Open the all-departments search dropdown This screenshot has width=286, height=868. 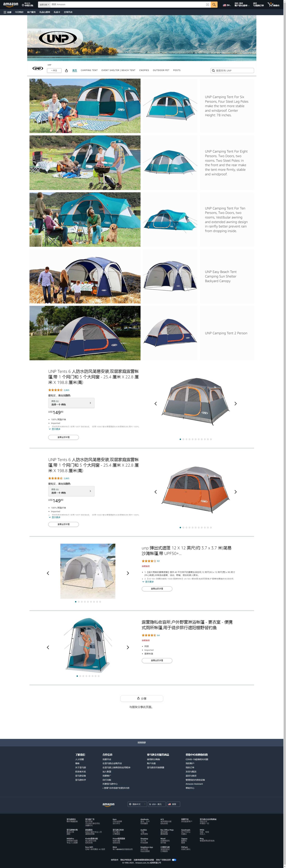(44, 5)
